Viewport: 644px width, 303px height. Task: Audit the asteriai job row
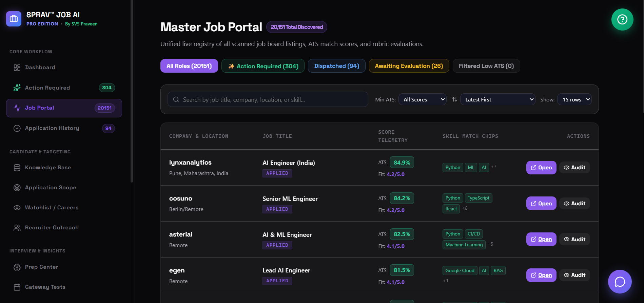[574, 239]
